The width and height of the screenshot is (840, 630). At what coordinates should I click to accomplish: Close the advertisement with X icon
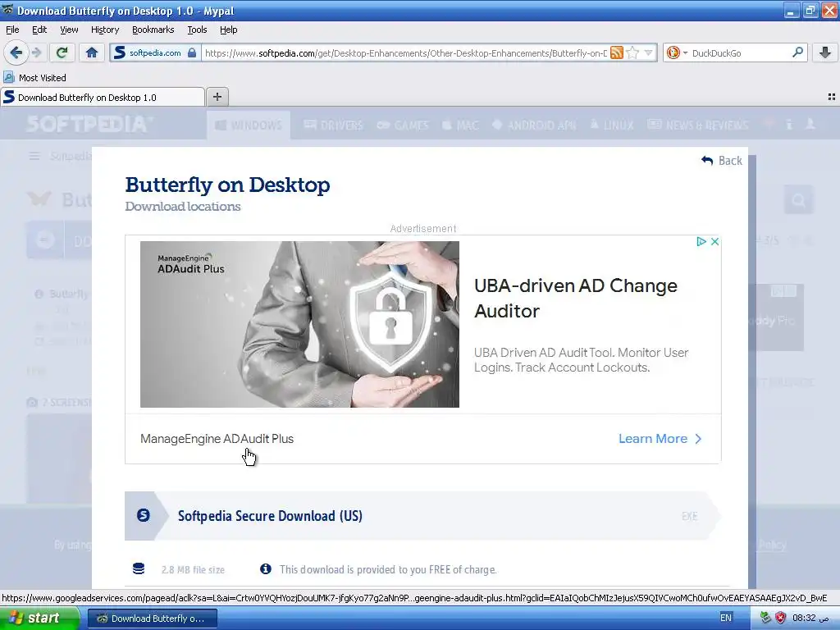714,242
